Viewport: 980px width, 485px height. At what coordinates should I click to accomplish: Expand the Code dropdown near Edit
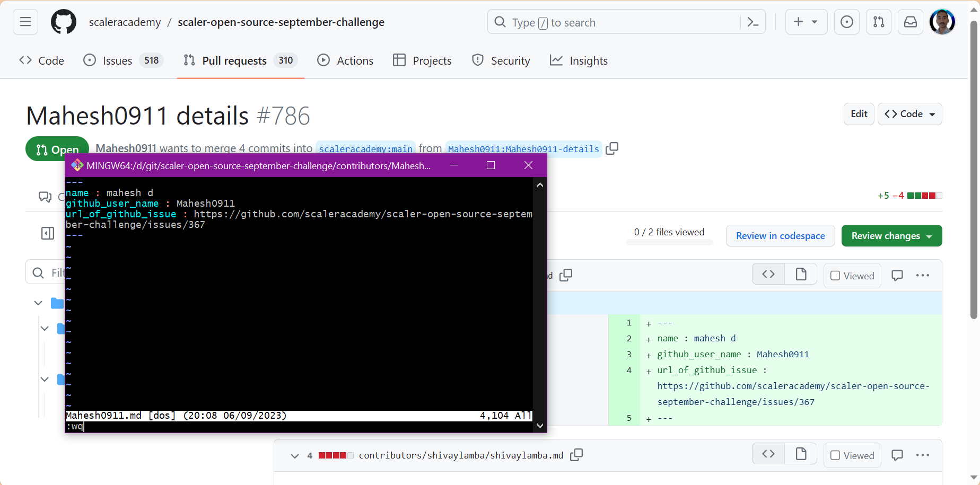(909, 114)
